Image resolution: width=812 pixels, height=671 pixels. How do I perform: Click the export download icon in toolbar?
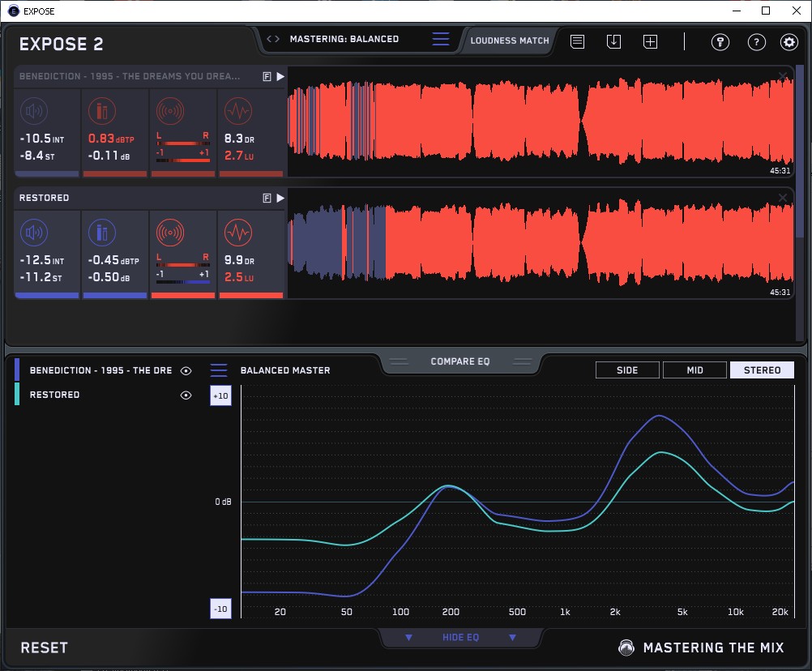[x=613, y=42]
